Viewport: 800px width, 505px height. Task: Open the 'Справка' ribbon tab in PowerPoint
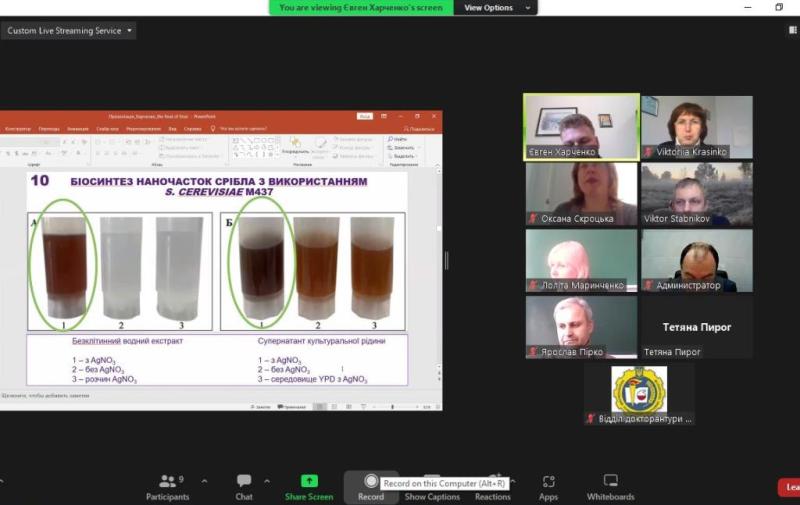point(192,129)
